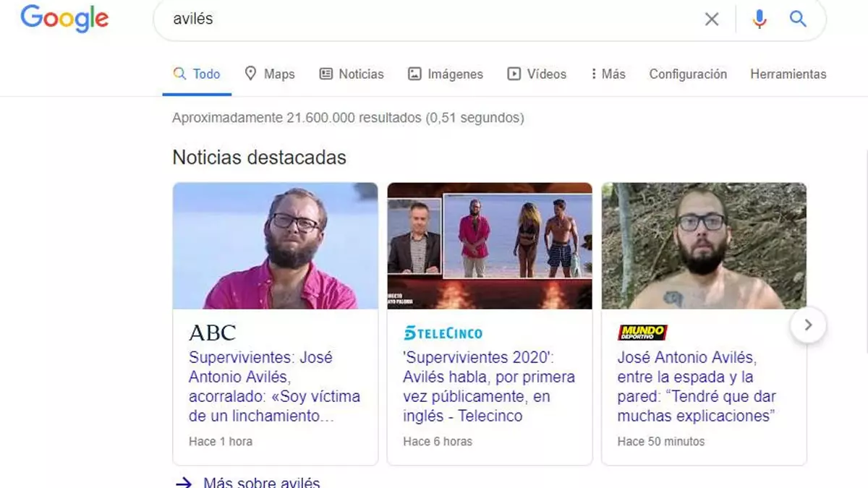Open the Imágenes results tab

pyautogui.click(x=446, y=74)
